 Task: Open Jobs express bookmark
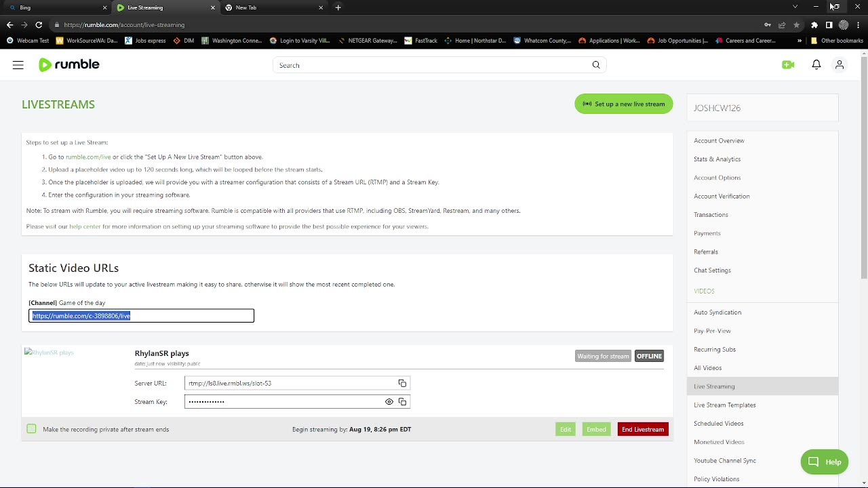(x=145, y=41)
